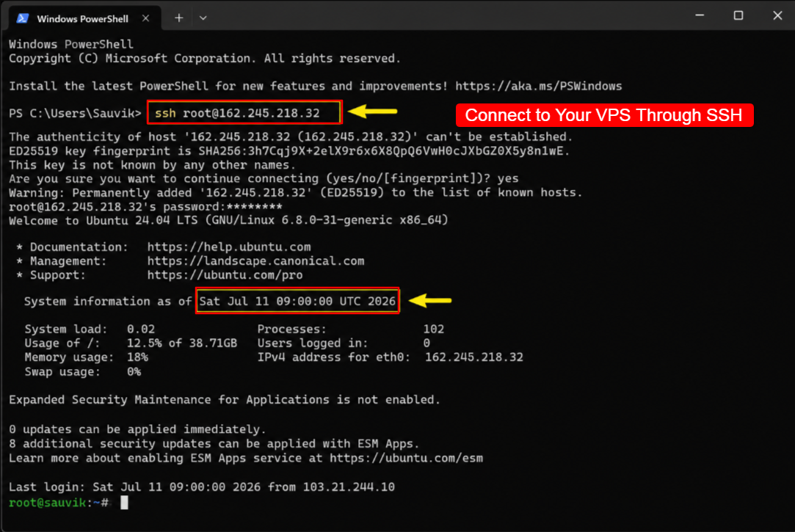Click the 'Expanded Security Maintenance' message line

224,400
